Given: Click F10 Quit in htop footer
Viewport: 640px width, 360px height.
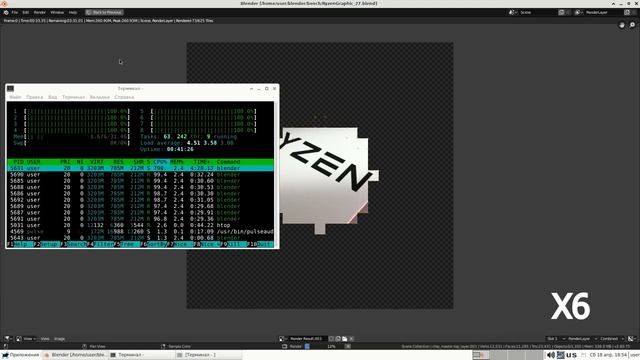Looking at the screenshot, I should point(260,244).
